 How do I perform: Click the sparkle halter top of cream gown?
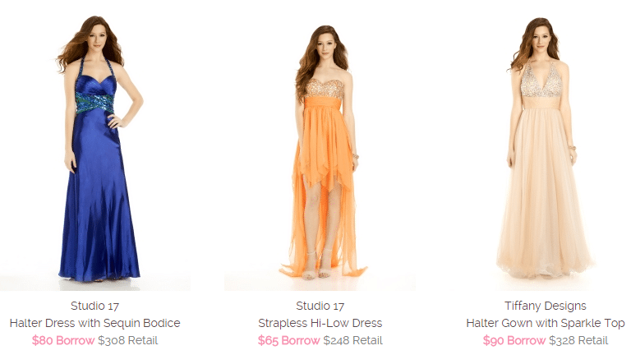541,83
